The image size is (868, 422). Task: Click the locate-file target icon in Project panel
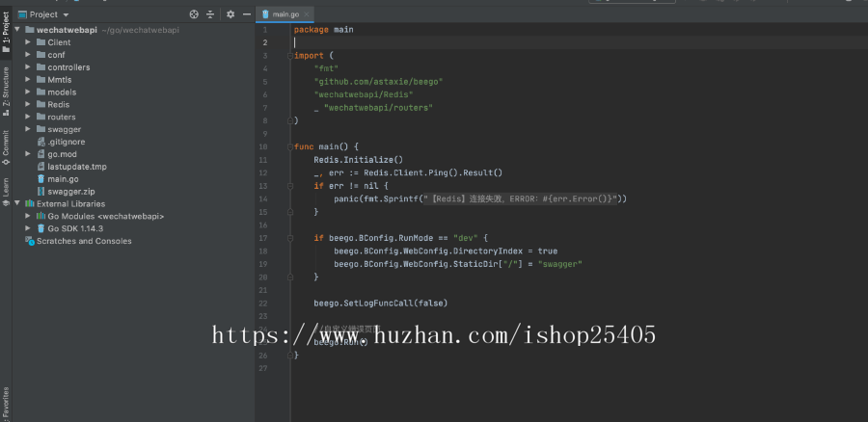click(x=194, y=14)
